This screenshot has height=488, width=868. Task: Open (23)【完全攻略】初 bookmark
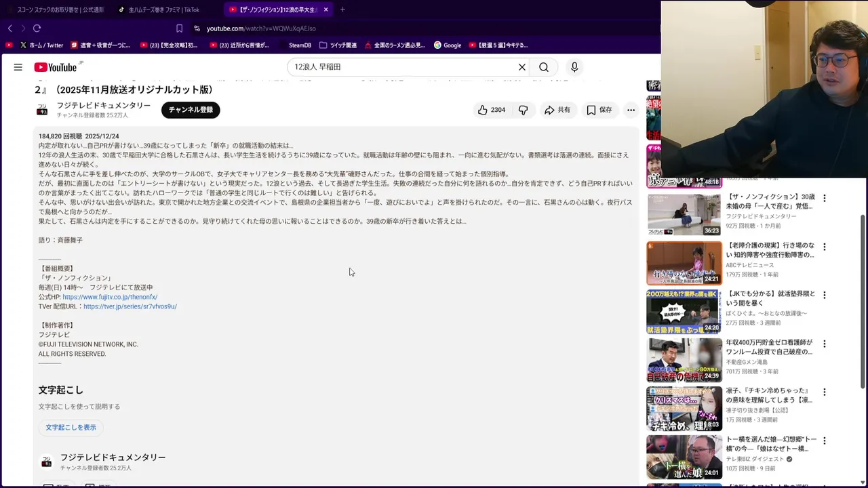[x=169, y=45]
